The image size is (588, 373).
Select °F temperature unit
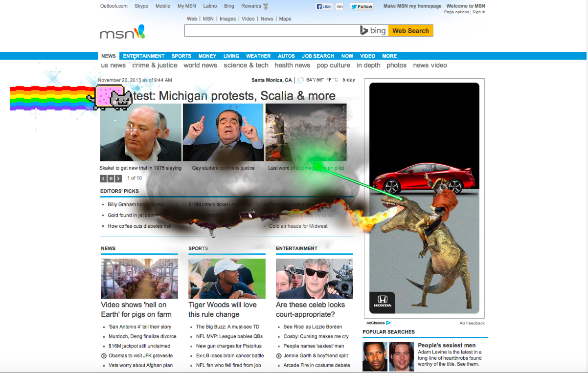(x=329, y=80)
